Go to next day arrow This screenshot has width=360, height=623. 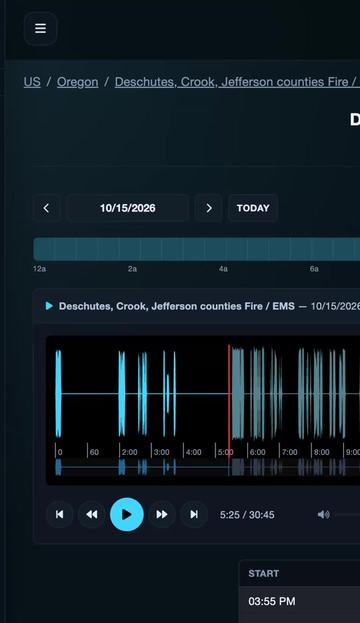[x=209, y=208]
